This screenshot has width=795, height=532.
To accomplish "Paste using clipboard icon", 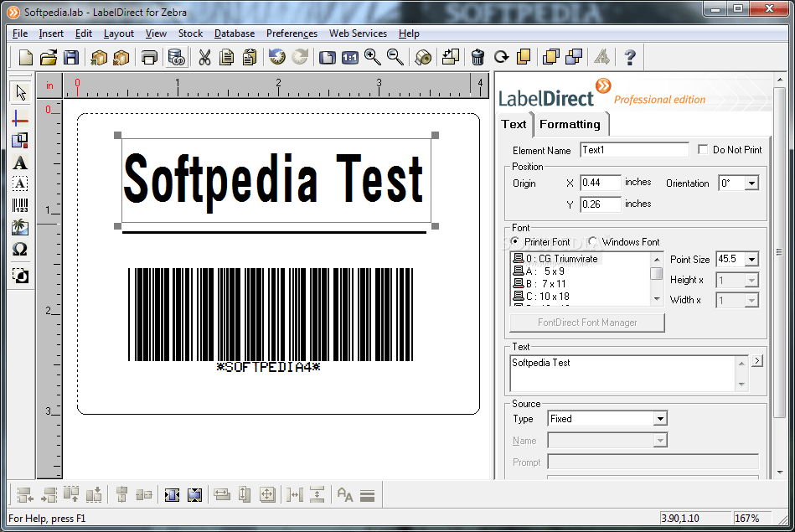I will [x=250, y=57].
